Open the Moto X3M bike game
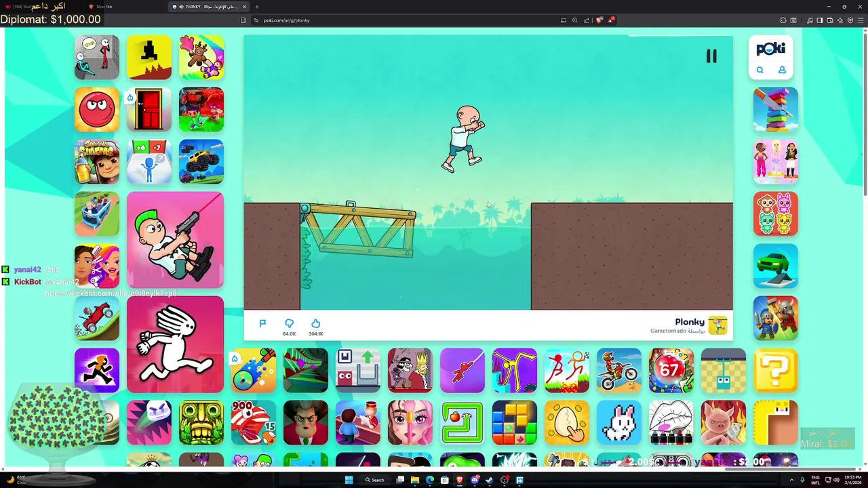This screenshot has height=488, width=868. pyautogui.click(x=619, y=370)
